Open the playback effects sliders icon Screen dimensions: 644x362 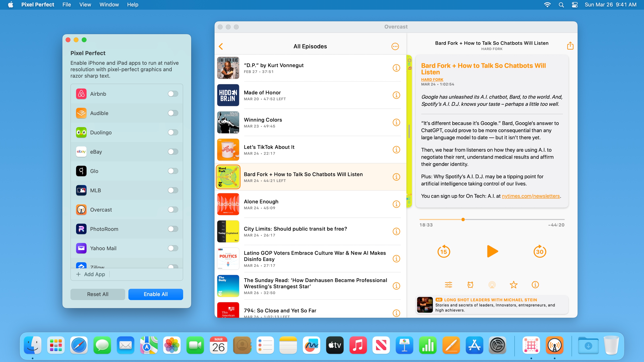pyautogui.click(x=448, y=285)
